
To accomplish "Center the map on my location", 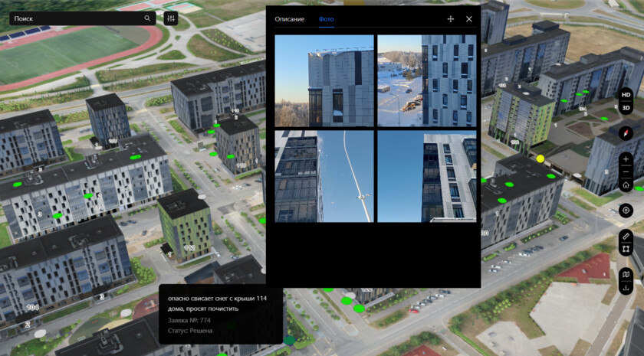I will pyautogui.click(x=626, y=210).
